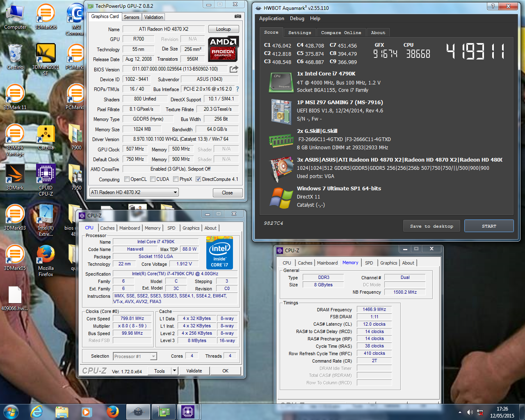
Task: Open Graphics tab in Memory CPU-Z window
Action: (x=389, y=263)
